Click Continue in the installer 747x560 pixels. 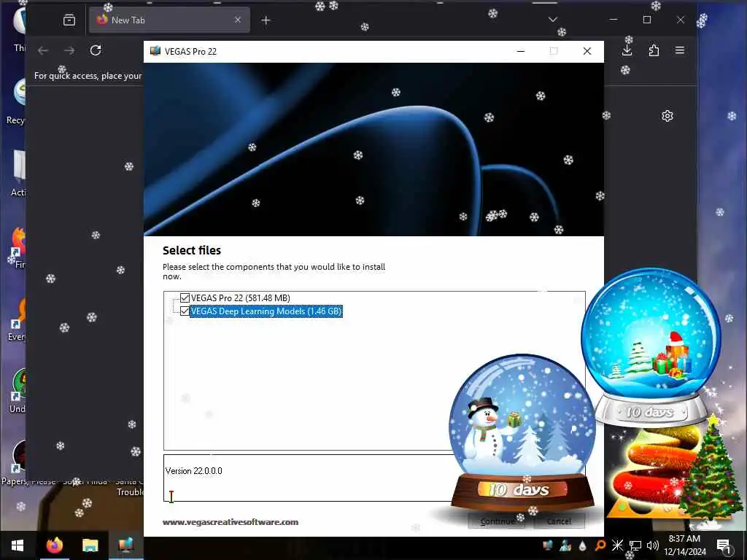pos(496,521)
